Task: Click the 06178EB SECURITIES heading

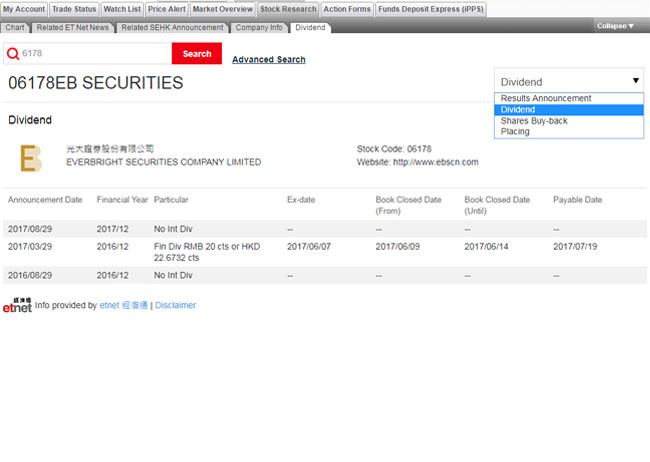Action: [x=95, y=83]
